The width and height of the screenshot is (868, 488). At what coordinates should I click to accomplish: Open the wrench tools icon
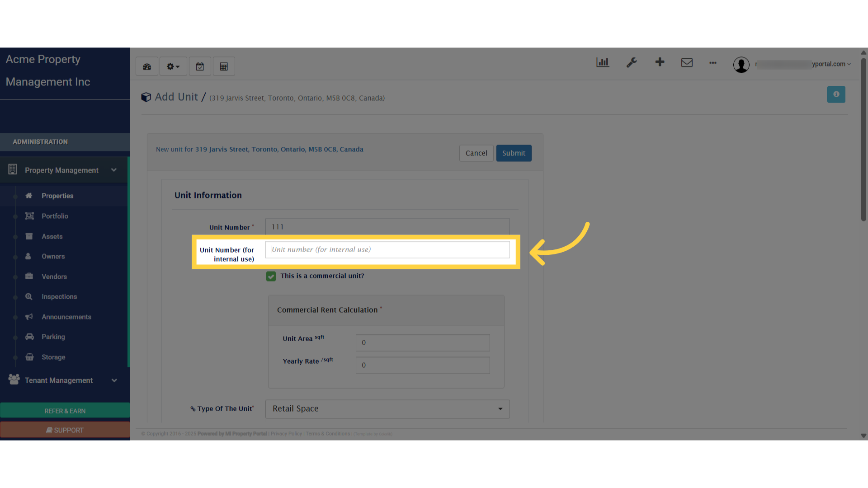pos(632,63)
